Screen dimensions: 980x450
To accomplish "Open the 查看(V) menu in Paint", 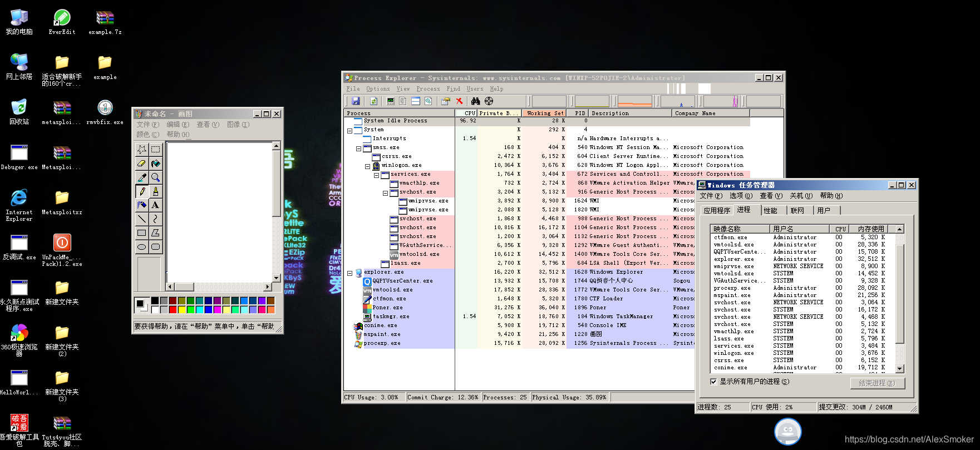I will [208, 125].
